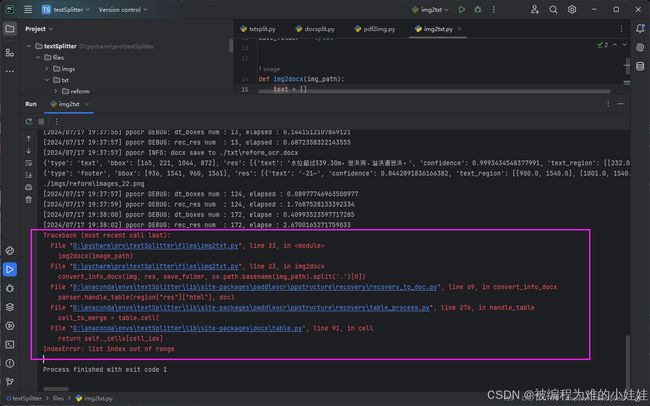Open Python Packages tool window icon

(10, 250)
